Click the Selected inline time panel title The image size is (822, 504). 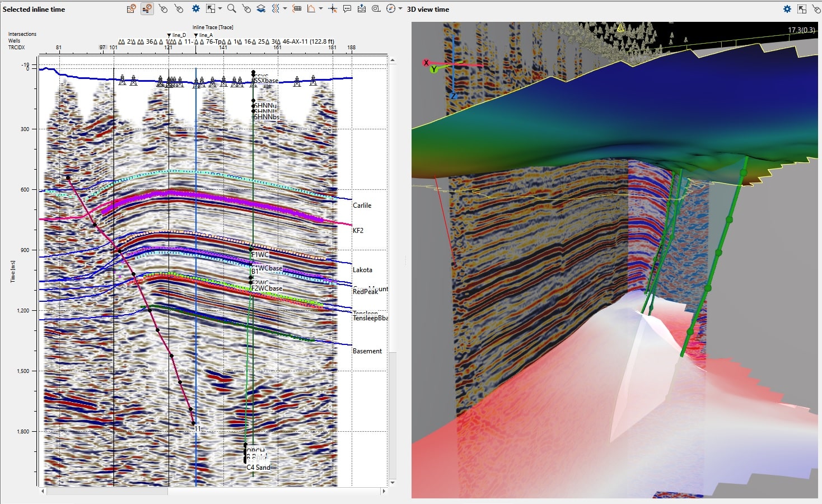click(34, 10)
